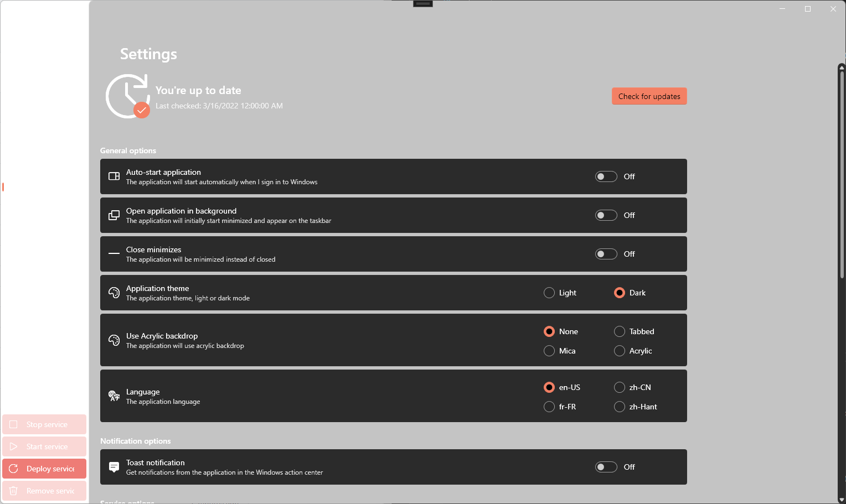Click the General options section label
846x504 pixels.
128,150
